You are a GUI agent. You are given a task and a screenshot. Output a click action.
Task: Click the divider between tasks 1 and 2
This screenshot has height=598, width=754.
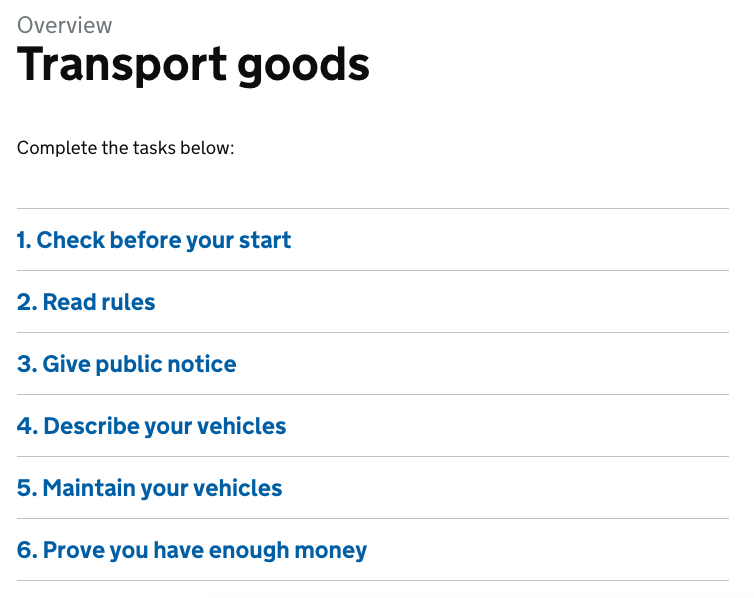373,271
